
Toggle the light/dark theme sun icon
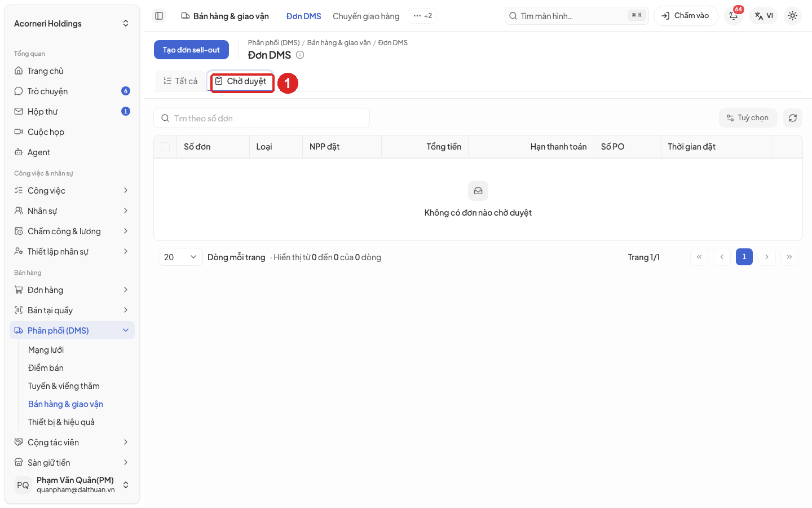pos(792,16)
